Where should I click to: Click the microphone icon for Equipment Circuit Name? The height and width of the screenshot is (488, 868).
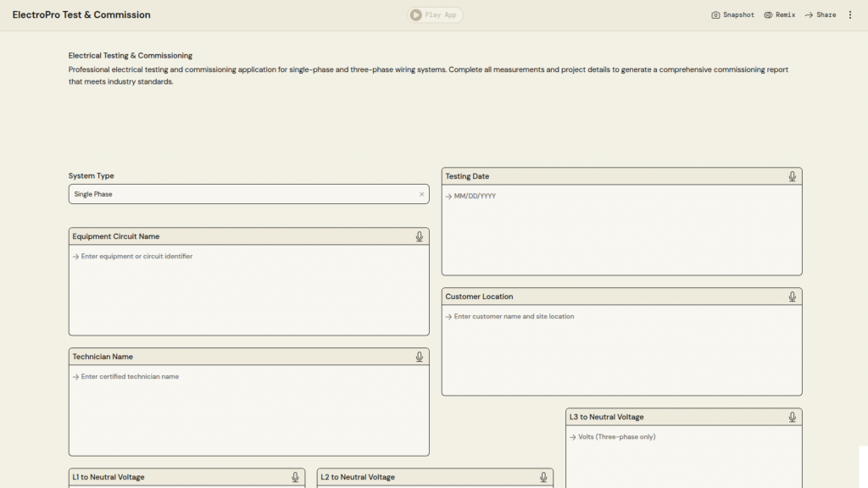coord(419,236)
